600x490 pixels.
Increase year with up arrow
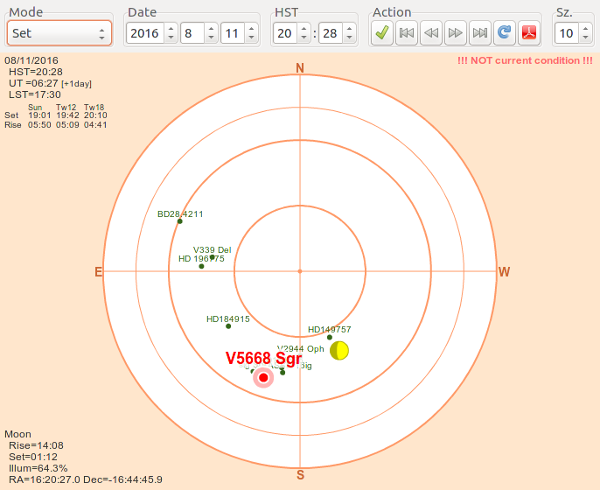click(171, 29)
